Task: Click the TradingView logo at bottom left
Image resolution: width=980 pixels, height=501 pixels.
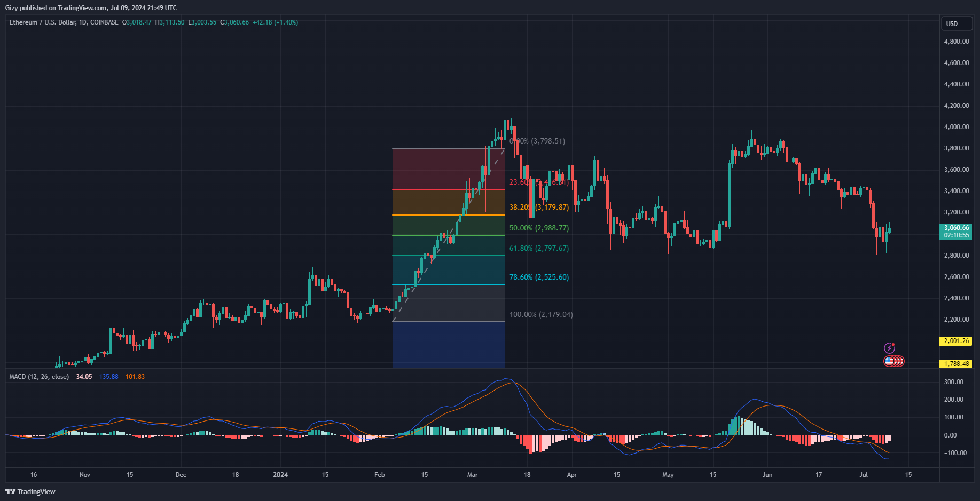Action: [x=30, y=491]
